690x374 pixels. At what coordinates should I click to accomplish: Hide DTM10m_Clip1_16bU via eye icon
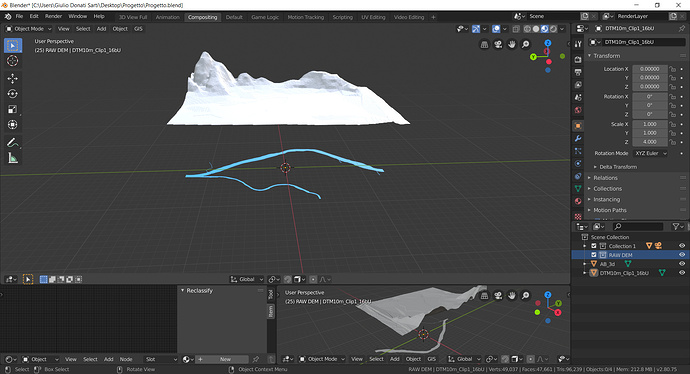pyautogui.click(x=682, y=273)
